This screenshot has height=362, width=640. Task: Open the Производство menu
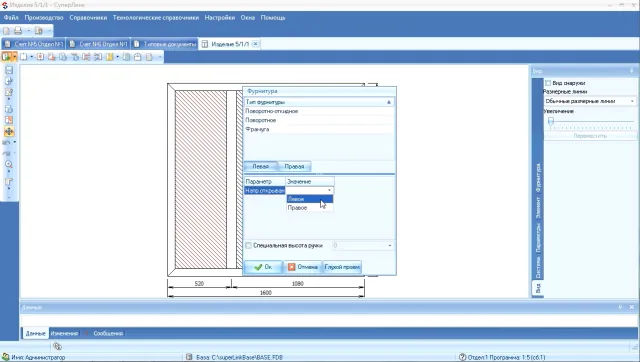pos(44,18)
